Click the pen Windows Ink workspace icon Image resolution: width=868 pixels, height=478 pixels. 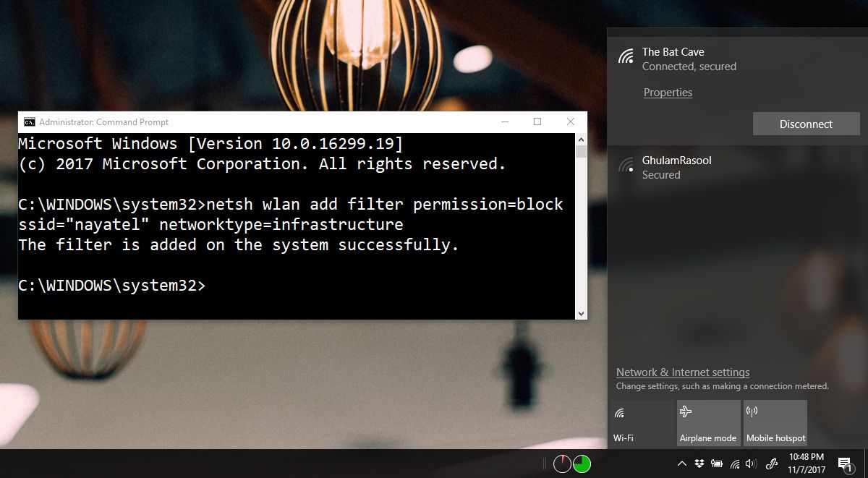[x=772, y=464]
